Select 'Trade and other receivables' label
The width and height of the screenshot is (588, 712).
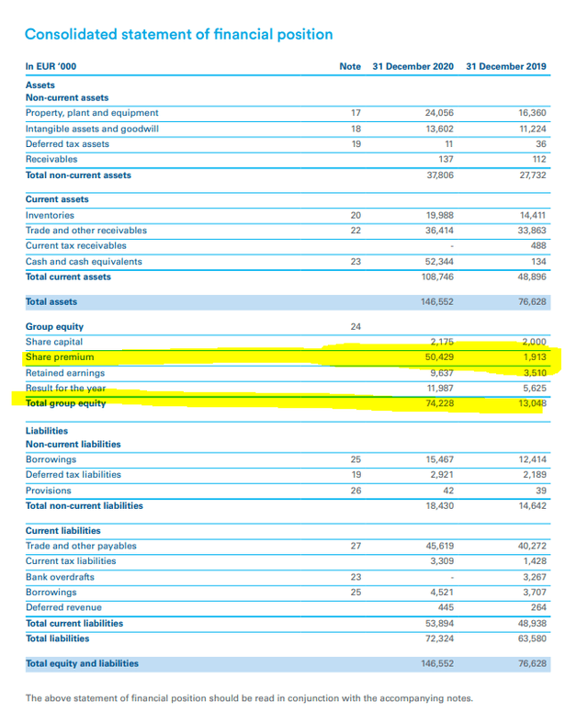pyautogui.click(x=86, y=231)
